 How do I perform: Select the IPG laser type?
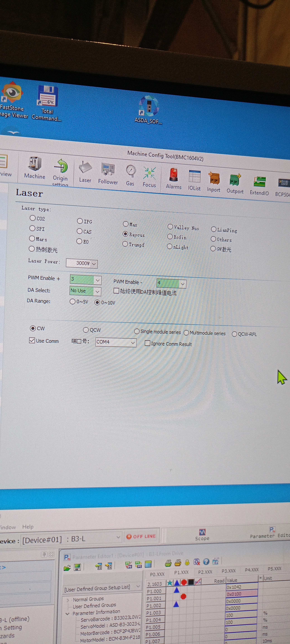[x=80, y=221]
